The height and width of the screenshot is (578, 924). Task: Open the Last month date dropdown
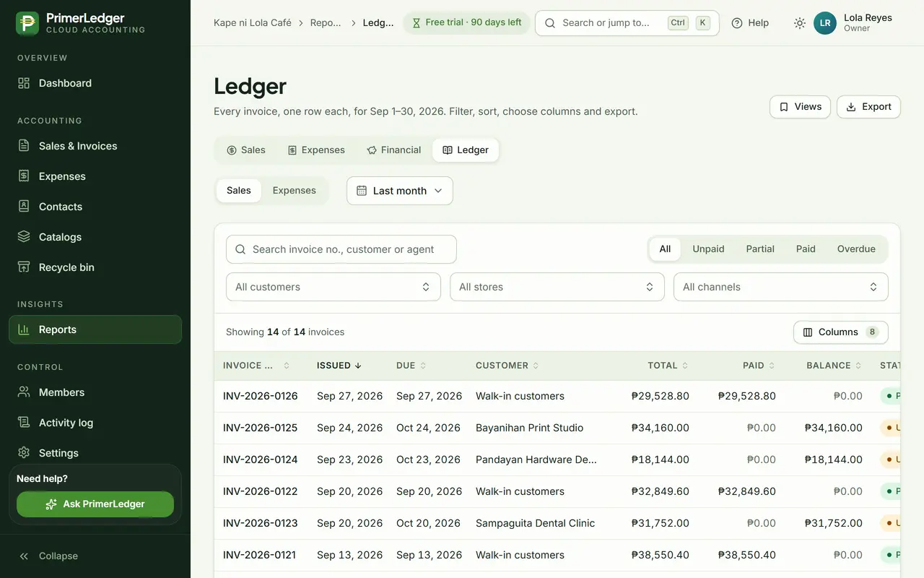click(400, 191)
